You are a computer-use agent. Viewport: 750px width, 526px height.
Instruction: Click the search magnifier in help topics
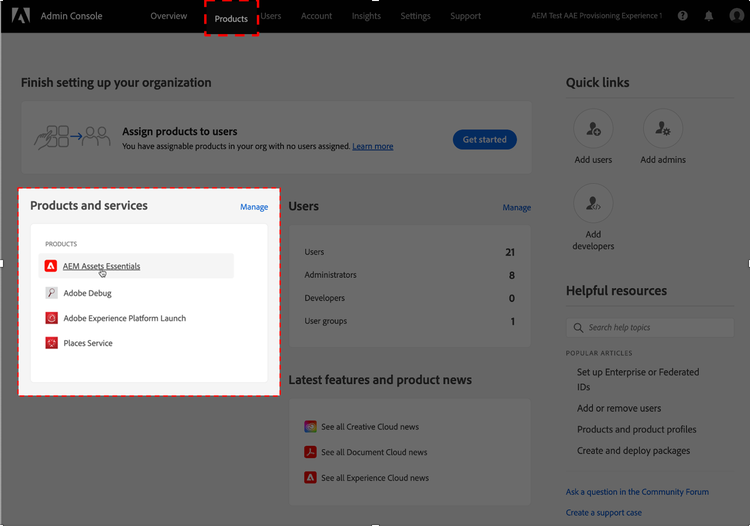[x=578, y=328]
